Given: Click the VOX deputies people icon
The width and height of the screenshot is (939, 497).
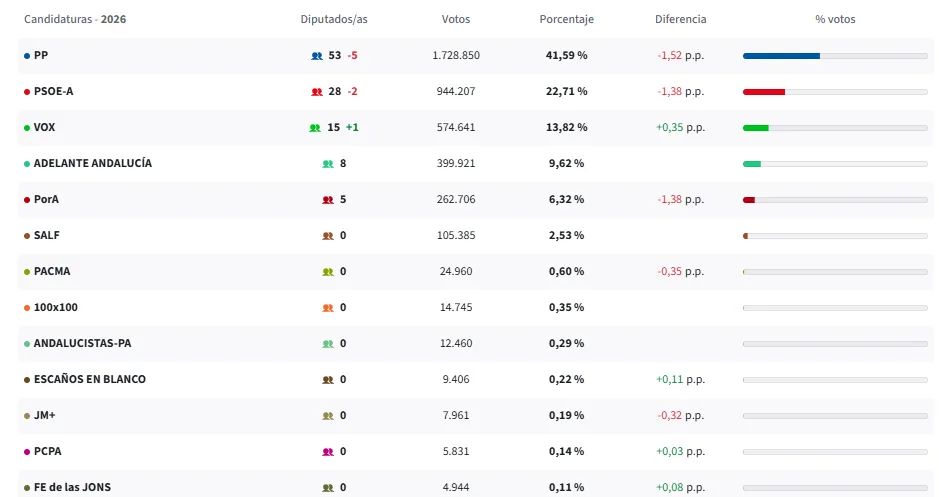Looking at the screenshot, I should pos(315,128).
